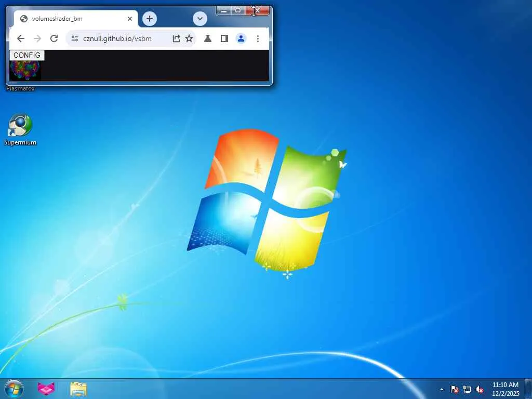Expand the tab search chevron
This screenshot has width=532, height=399.
click(x=200, y=19)
